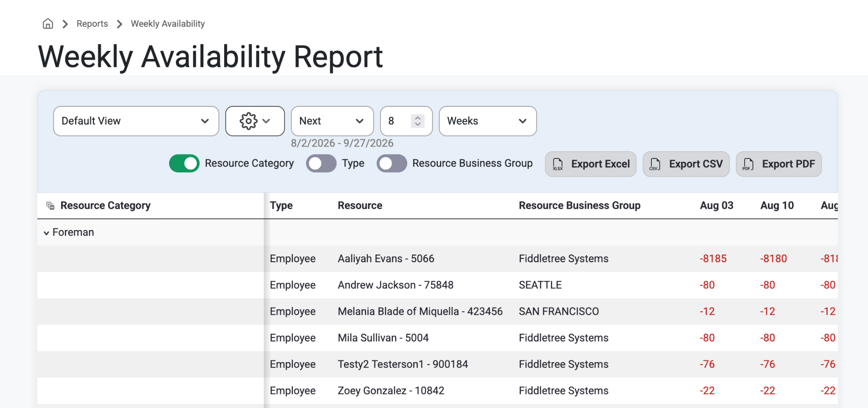This screenshot has width=868, height=408.
Task: Click the CSV file icon on Export CSV
Action: (x=655, y=164)
